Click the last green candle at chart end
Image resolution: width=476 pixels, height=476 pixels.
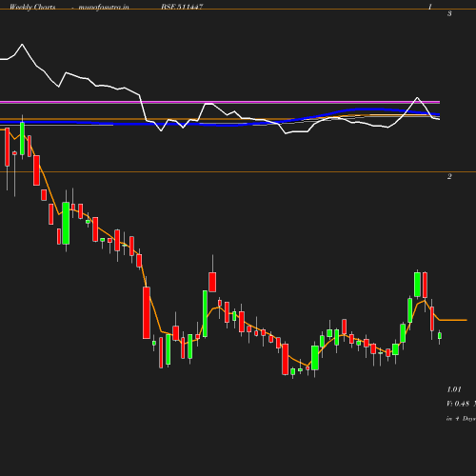440,336
